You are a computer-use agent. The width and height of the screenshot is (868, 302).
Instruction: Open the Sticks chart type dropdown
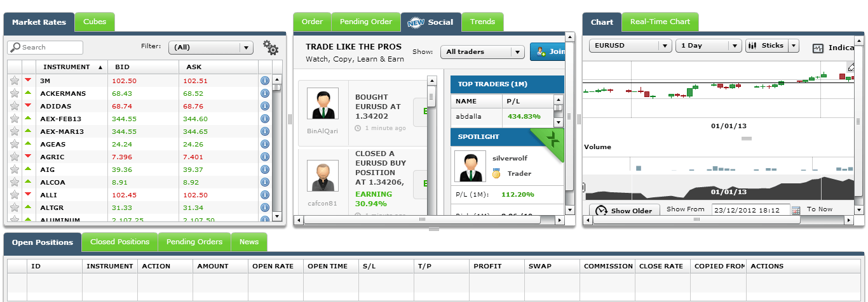pyautogui.click(x=772, y=46)
